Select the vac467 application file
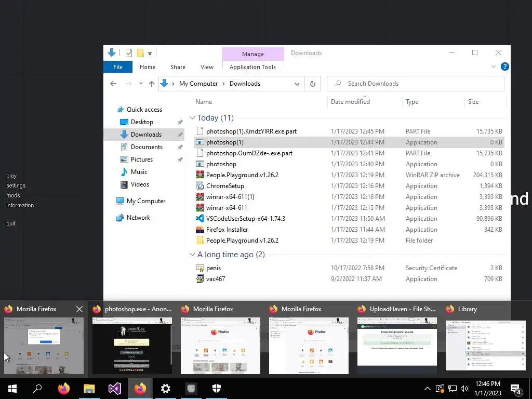 (349, 279)
